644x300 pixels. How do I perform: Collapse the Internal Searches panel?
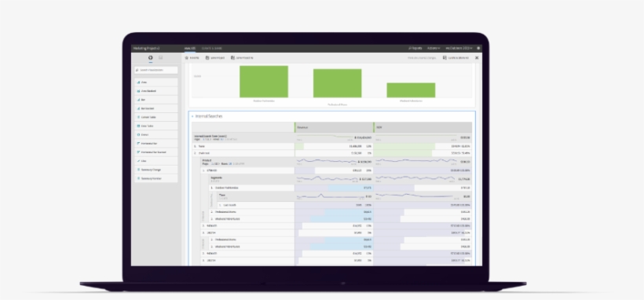(192, 116)
